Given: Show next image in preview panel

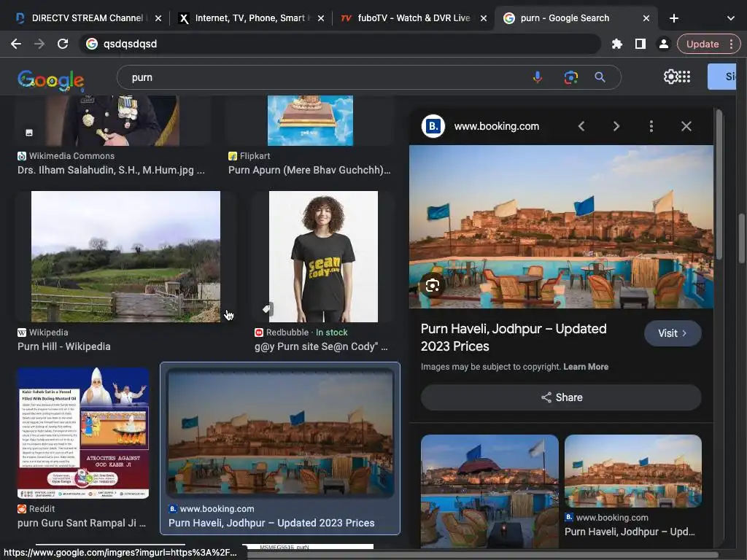Looking at the screenshot, I should (x=616, y=126).
